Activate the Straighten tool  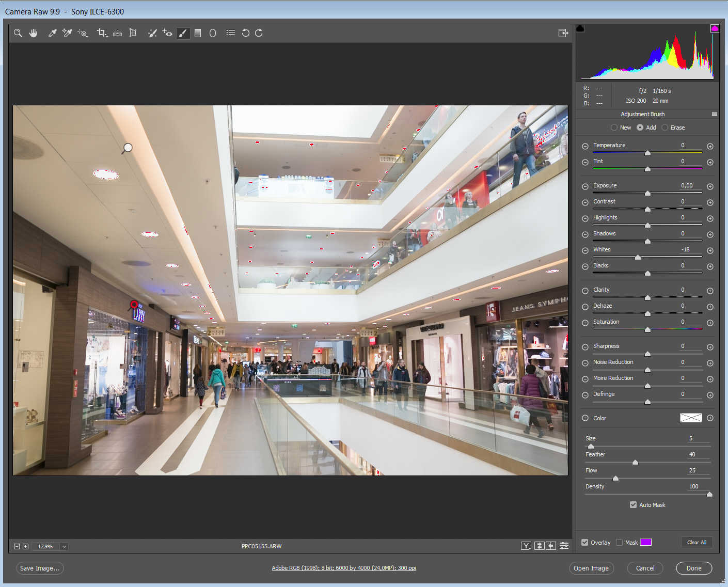point(118,33)
